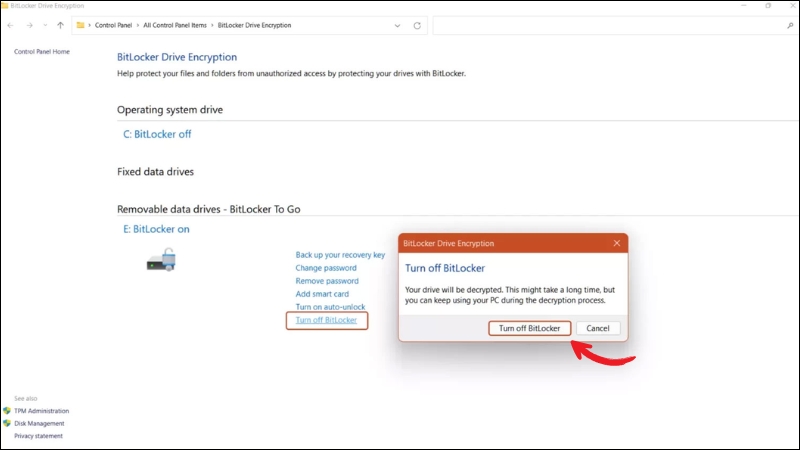Click the E: drive lock icon
The width and height of the screenshot is (800, 450).
pos(161,259)
